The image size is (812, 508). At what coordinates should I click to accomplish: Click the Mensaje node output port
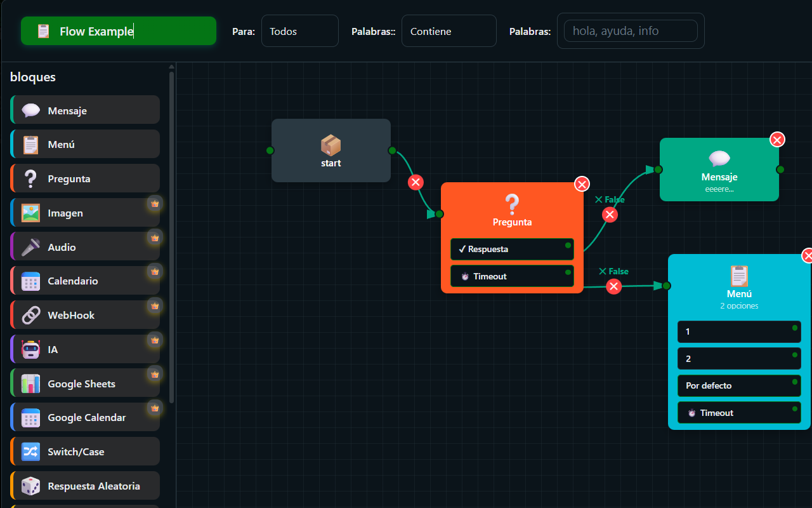click(780, 170)
